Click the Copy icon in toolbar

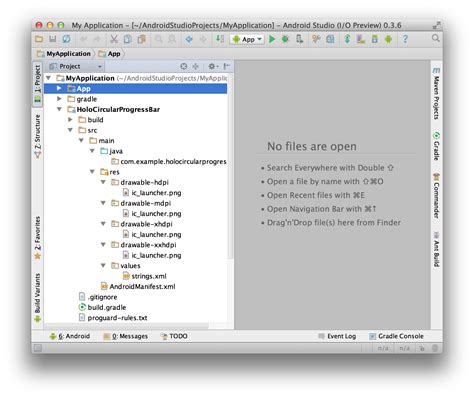pos(128,39)
